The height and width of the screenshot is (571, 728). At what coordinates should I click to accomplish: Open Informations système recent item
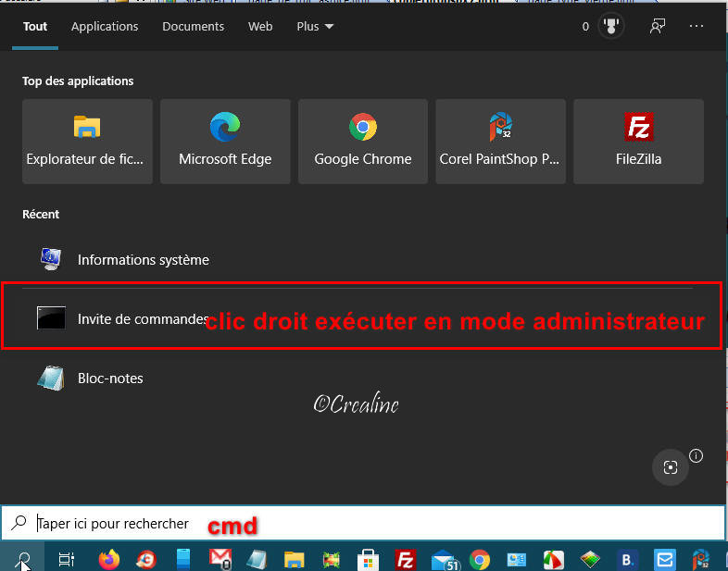tap(358, 260)
